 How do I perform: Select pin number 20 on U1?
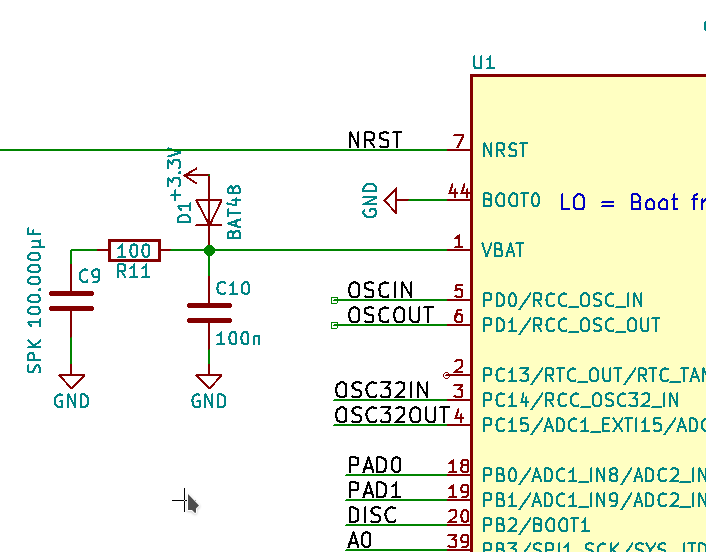459,516
